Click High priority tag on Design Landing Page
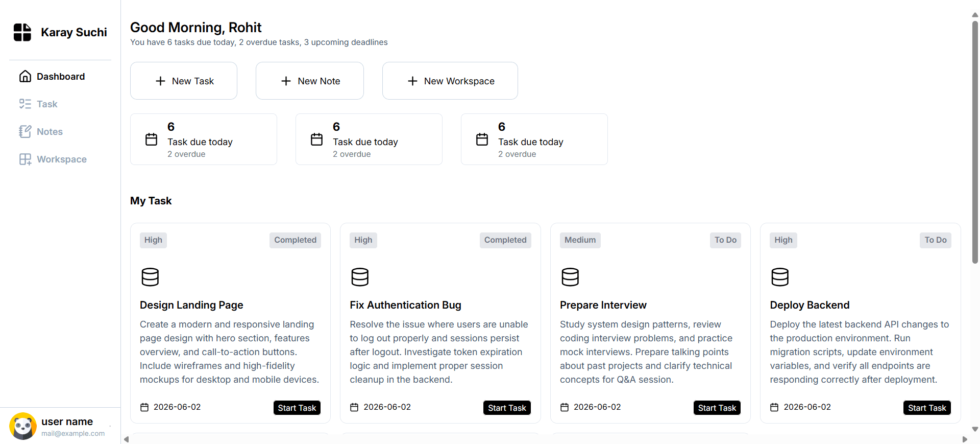This screenshot has width=980, height=444. click(153, 240)
